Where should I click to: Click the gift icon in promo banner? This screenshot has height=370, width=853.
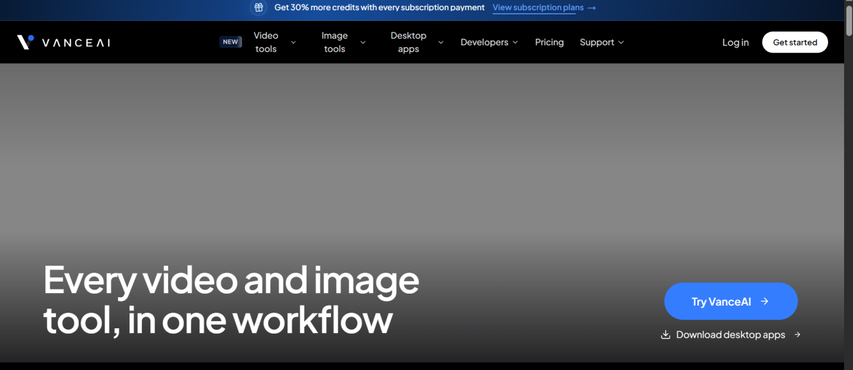(x=259, y=8)
